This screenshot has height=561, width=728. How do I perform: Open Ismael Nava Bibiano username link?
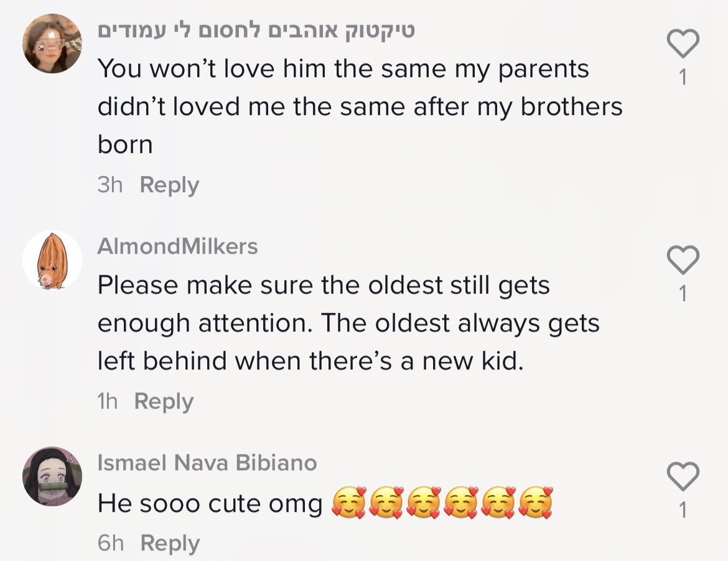click(207, 463)
